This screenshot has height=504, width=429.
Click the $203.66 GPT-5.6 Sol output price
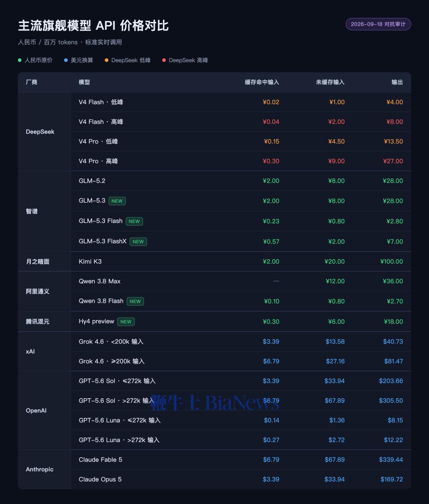pos(391,381)
